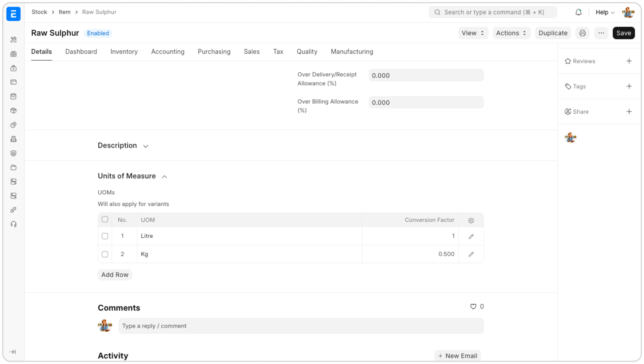Open the support headset icon in sidebar
644x364 pixels.
(14, 224)
